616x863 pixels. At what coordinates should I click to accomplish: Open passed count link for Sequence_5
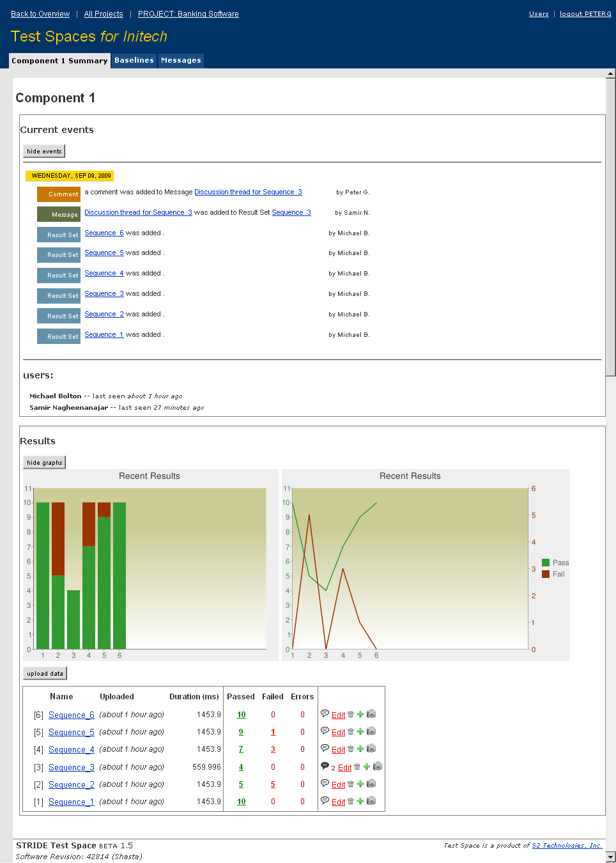click(x=241, y=732)
